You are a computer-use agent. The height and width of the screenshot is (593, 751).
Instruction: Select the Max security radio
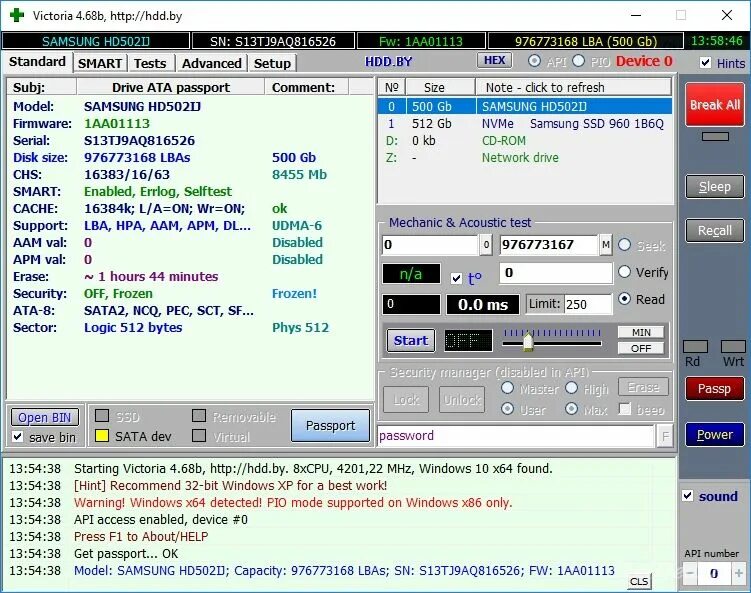(x=571, y=409)
